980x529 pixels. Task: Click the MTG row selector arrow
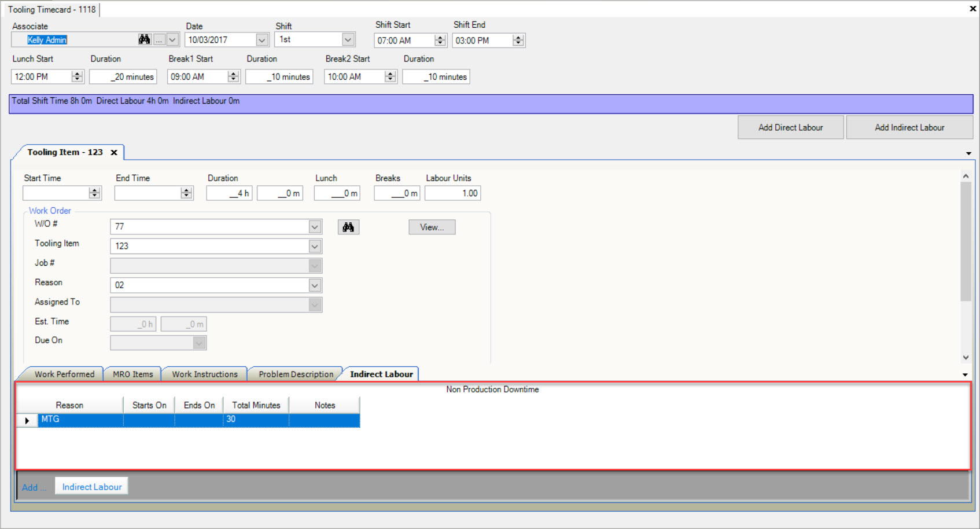pos(27,420)
